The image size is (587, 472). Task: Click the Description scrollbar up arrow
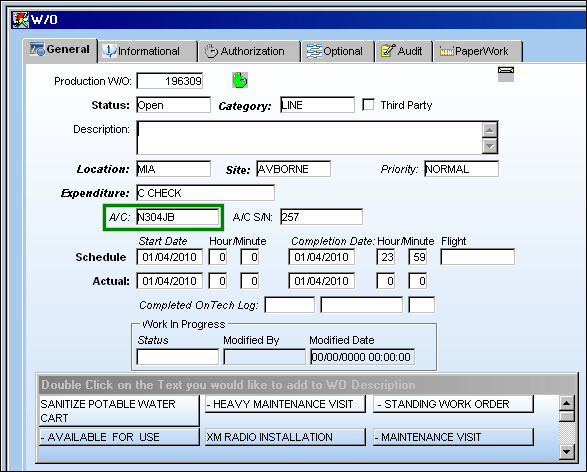490,130
